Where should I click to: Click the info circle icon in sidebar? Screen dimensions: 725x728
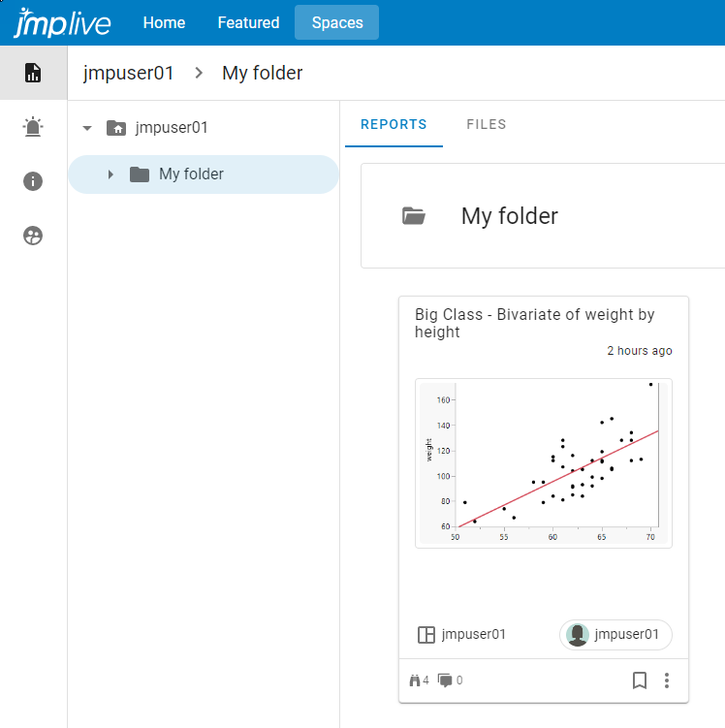pyautogui.click(x=33, y=181)
